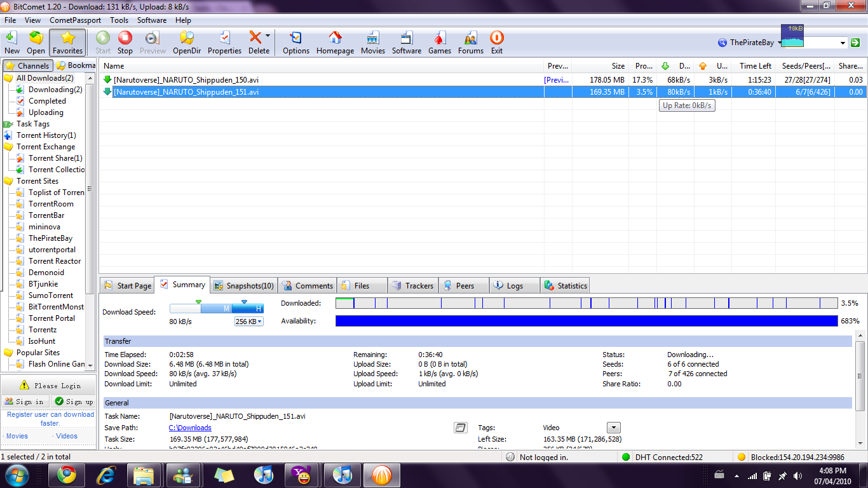
Task: Click the New torrent toolbar icon
Action: [12, 43]
